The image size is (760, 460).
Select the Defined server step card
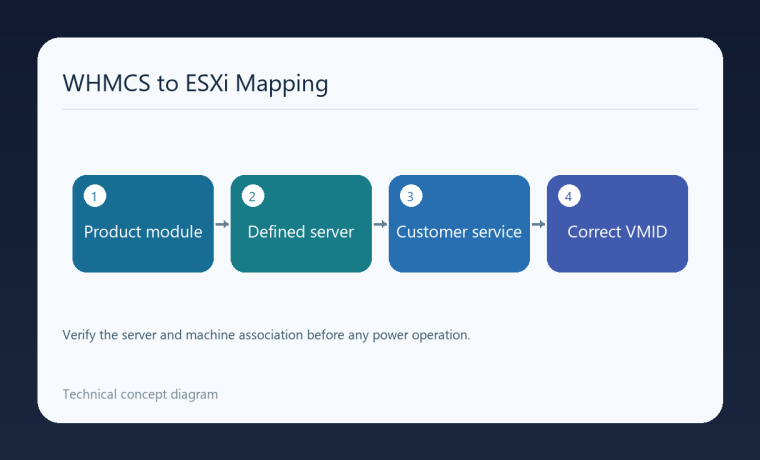(301, 223)
